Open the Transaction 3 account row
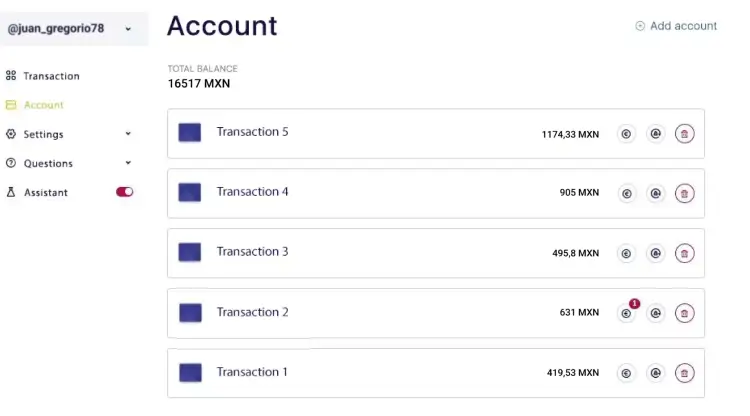 [436, 253]
